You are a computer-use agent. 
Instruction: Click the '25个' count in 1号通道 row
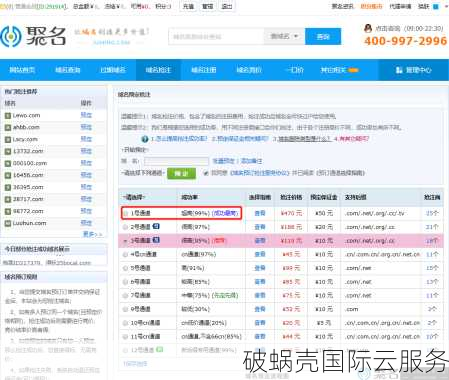coord(432,213)
